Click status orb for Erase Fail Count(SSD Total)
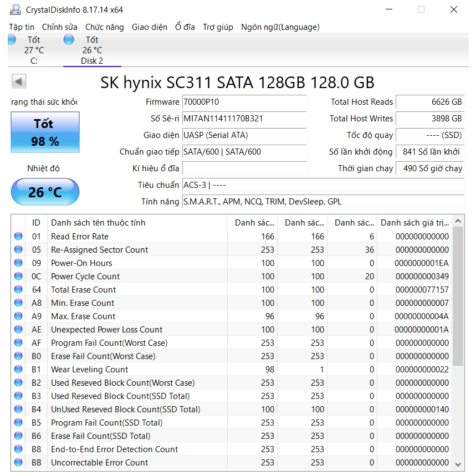The image size is (476, 476). (x=18, y=436)
